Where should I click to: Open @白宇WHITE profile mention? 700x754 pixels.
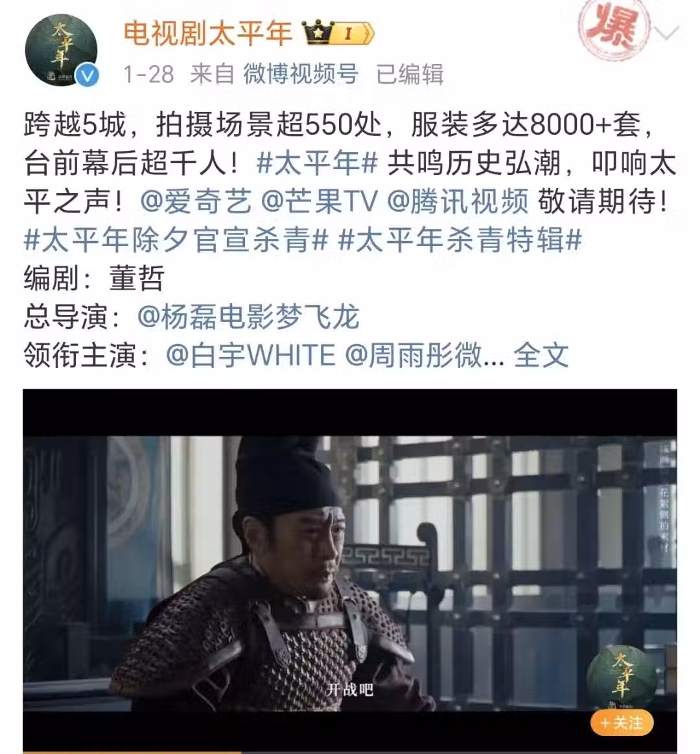[x=250, y=356]
